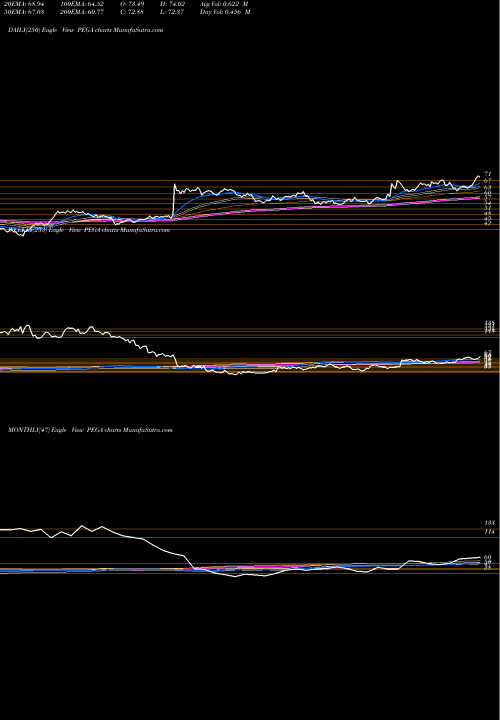Viewport: 500px width, 720px height.
Task: Click the 114 price label on monthly chart
Action: point(489,532)
